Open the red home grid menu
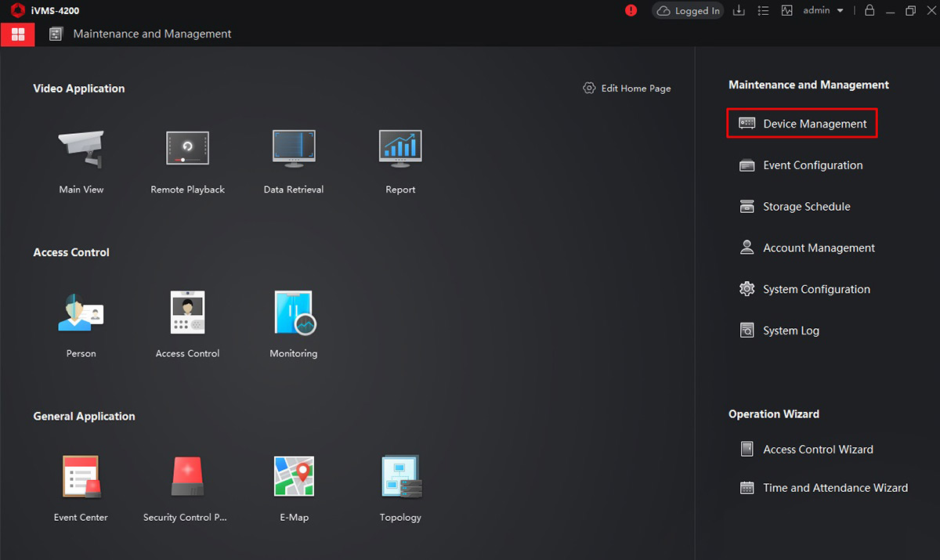 (17, 34)
